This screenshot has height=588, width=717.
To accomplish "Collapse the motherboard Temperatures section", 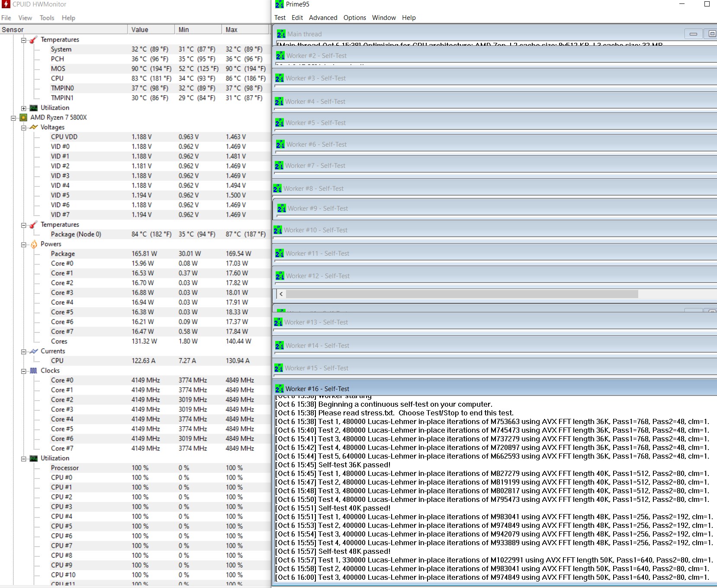I will click(x=24, y=40).
